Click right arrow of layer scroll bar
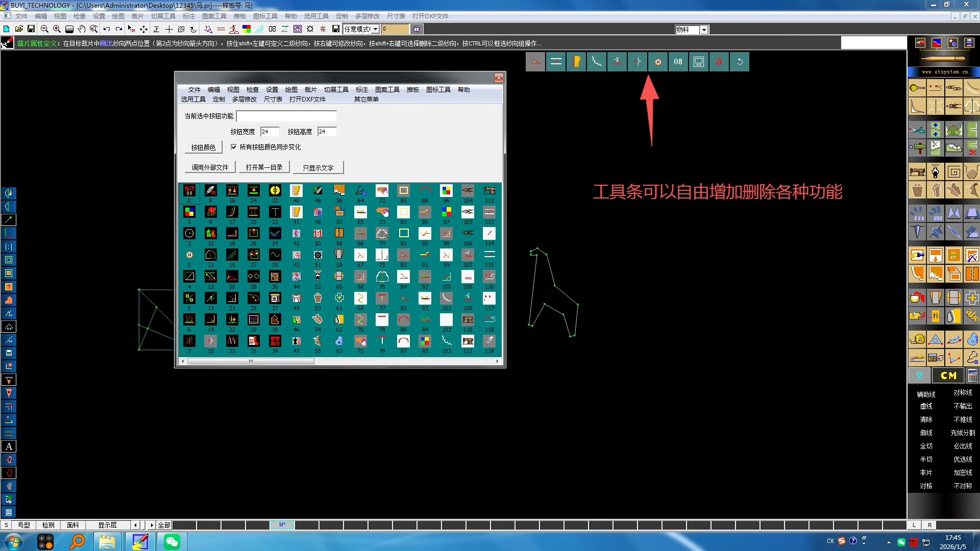 152,525
